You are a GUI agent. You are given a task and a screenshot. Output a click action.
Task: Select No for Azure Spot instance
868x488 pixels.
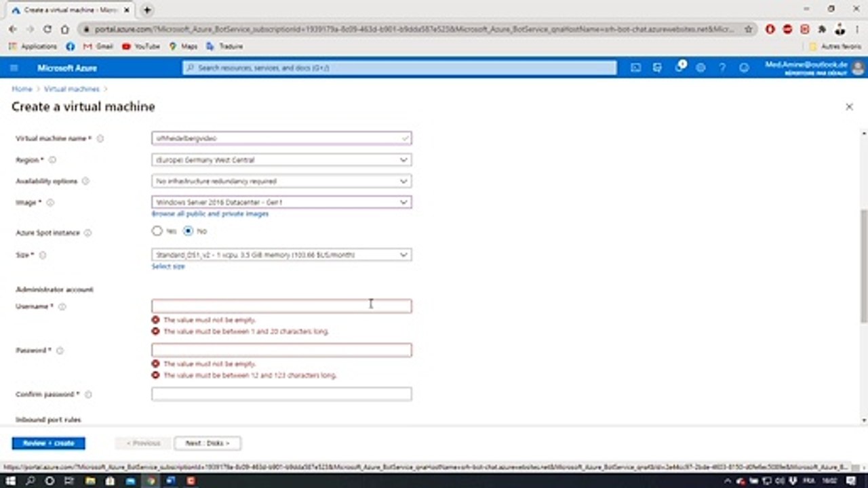tap(189, 231)
